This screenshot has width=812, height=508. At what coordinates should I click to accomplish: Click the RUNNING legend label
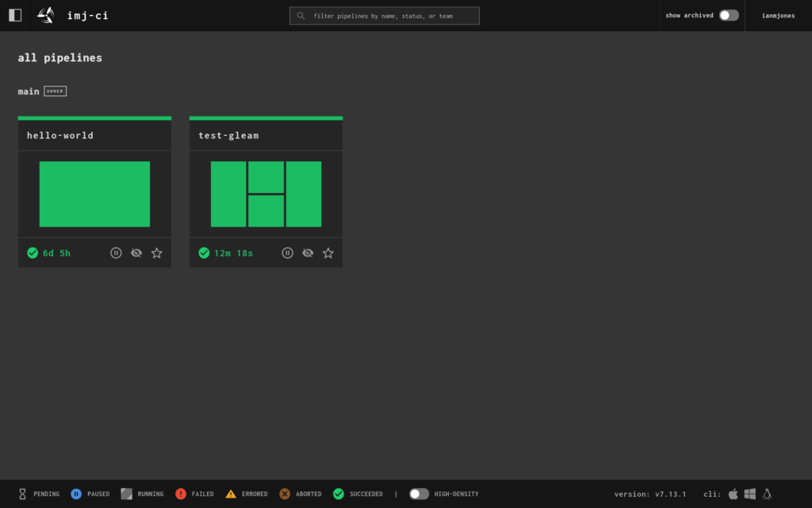(151, 494)
